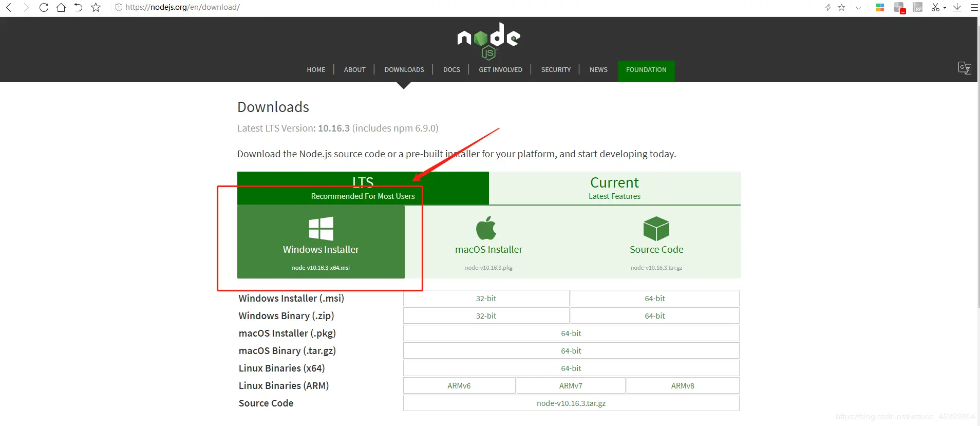Screen dimensions: 980x426
Task: Reload the page with the refresh icon
Action: (44, 7)
